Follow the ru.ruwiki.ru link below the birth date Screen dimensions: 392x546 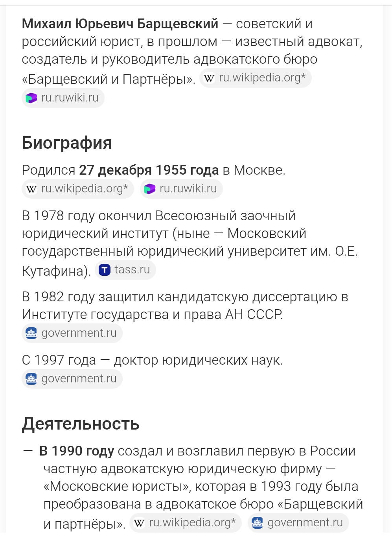[x=188, y=189]
